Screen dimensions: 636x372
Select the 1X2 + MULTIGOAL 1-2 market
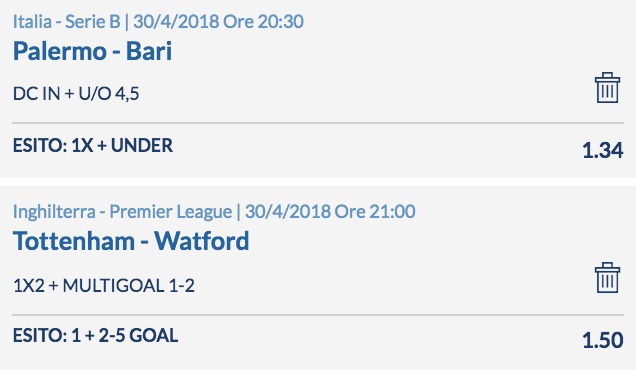click(104, 286)
